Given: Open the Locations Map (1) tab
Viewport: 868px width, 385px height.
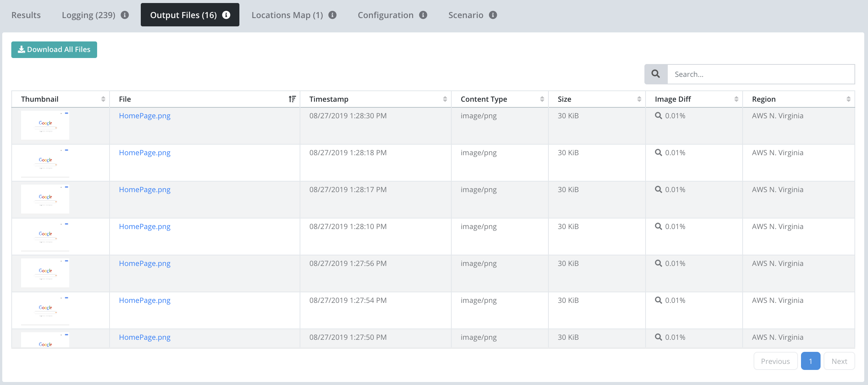Looking at the screenshot, I should [x=287, y=15].
